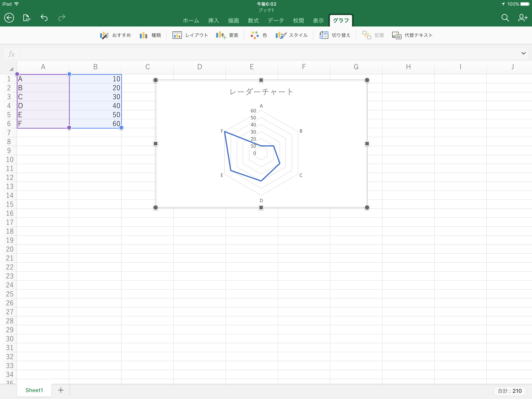Tap the back arrow circle icon

coord(9,18)
